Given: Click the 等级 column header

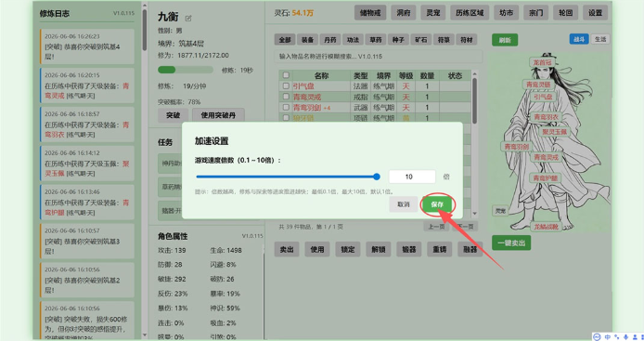Looking at the screenshot, I should (406, 75).
